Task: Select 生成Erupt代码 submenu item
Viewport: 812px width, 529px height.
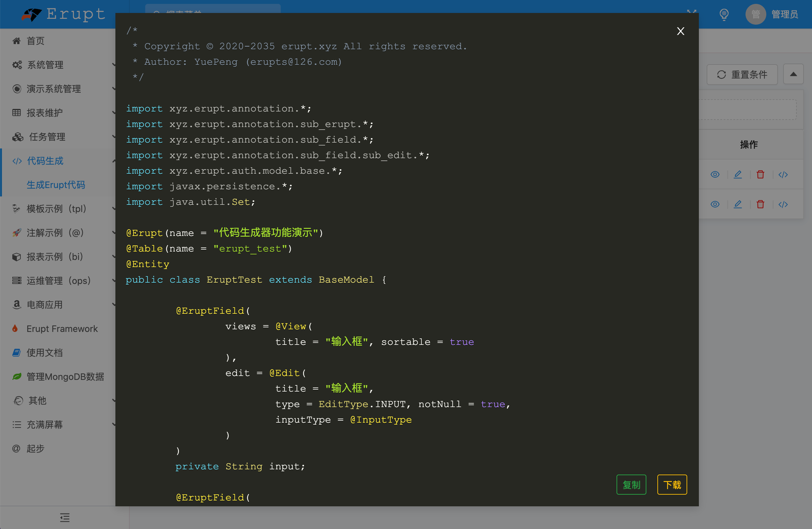Action: (56, 185)
